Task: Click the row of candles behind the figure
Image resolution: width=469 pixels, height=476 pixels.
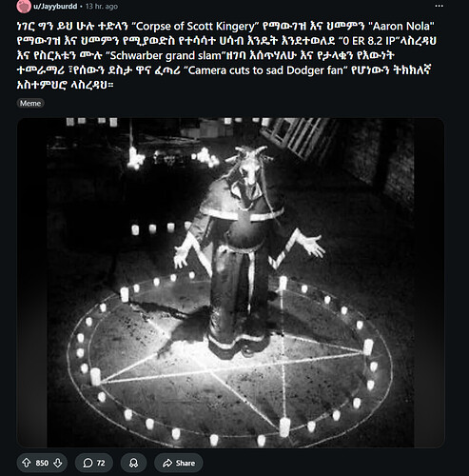Action: tap(161, 228)
